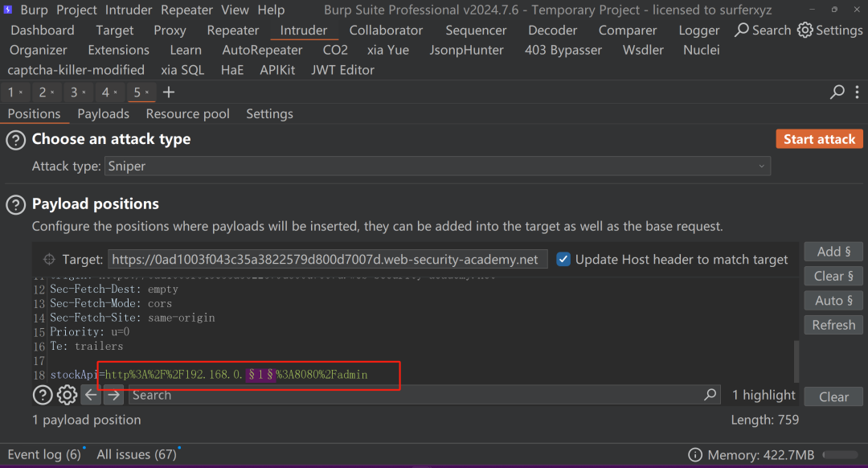Open the Repeater menu
This screenshot has height=468, width=868.
186,10
